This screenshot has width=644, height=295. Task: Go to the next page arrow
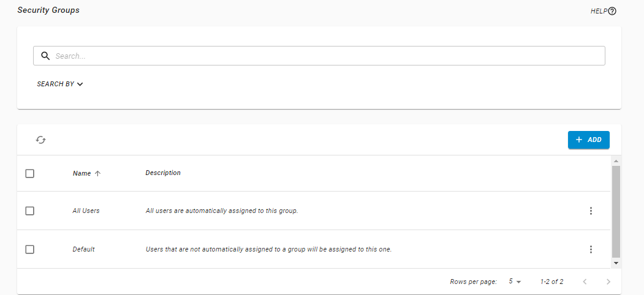coord(608,282)
